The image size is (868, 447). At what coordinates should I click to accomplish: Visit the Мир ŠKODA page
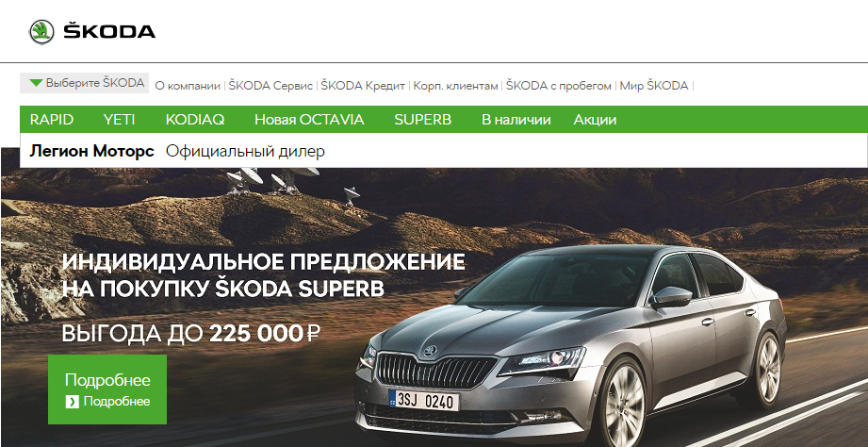pos(654,86)
